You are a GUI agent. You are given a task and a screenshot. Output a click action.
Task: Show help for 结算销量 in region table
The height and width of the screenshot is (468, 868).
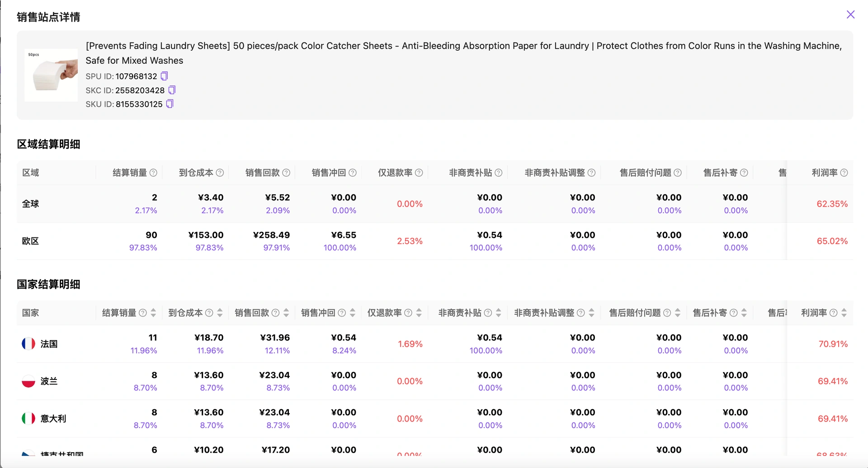pos(153,173)
